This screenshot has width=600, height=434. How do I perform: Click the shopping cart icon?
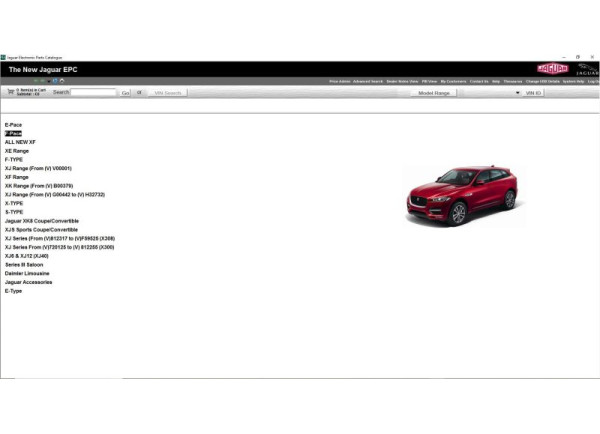coord(11,92)
